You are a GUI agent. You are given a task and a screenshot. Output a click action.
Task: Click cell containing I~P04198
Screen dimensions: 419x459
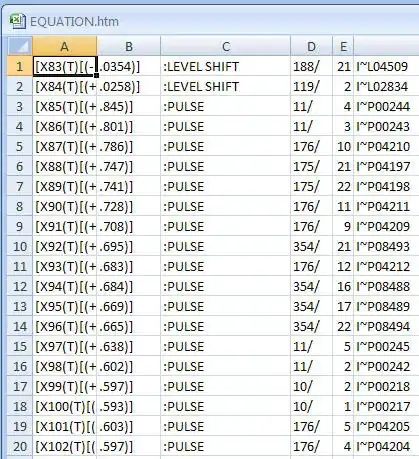(386, 186)
